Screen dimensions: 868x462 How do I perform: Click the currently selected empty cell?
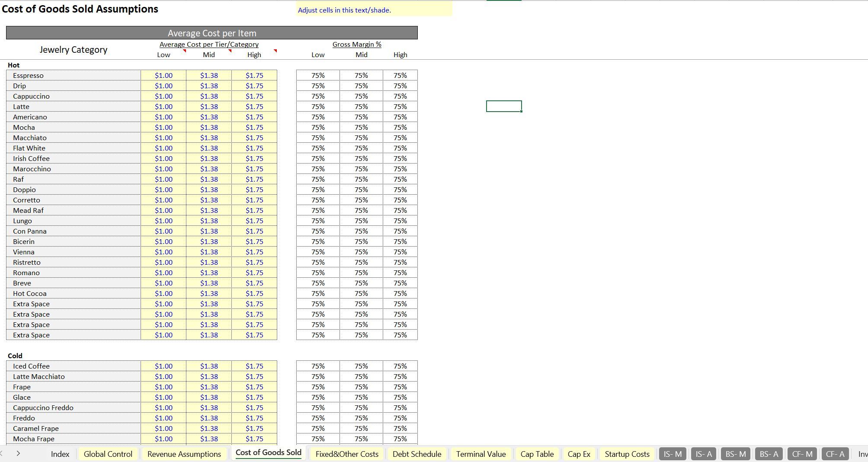point(504,106)
